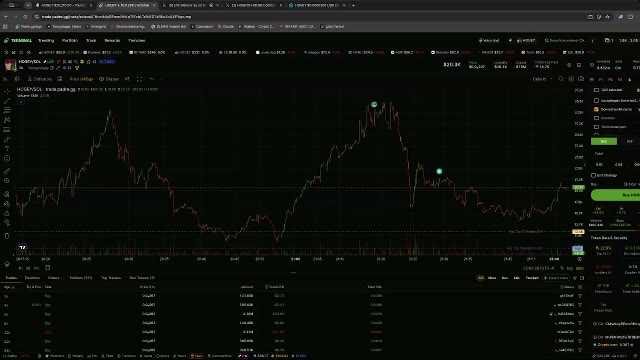Viewport: 640px width, 360px height.
Task: Open the Top Traders tab
Action: 111,278
